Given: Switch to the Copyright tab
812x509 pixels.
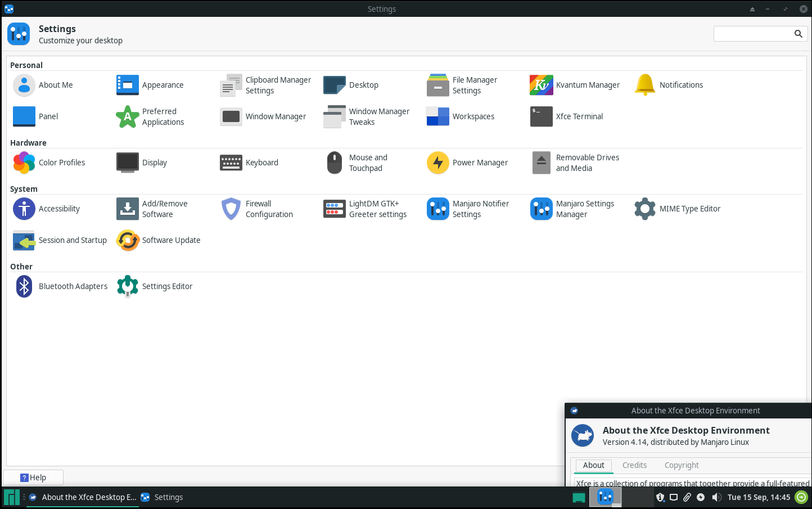Looking at the screenshot, I should tap(682, 465).
